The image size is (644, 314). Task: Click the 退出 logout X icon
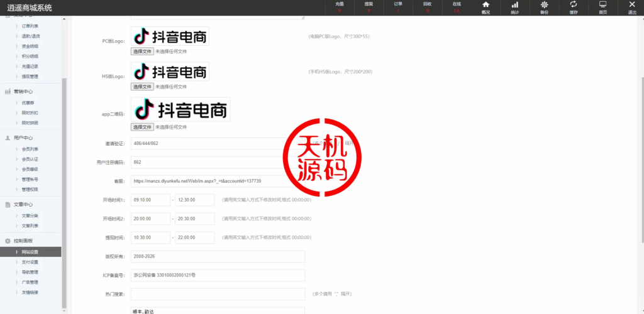click(632, 5)
